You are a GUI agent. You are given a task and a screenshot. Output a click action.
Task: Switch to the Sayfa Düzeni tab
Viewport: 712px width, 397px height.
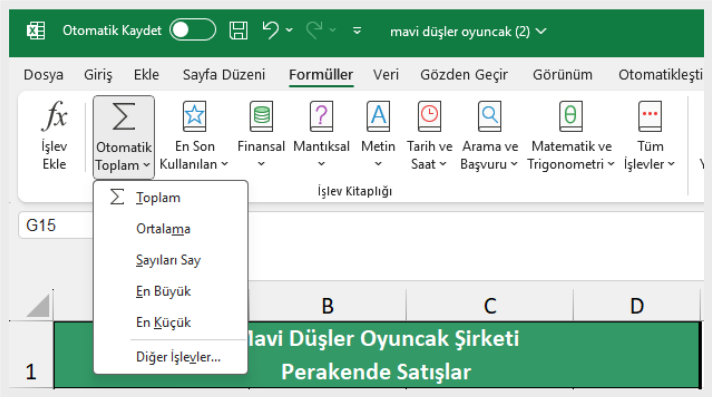click(224, 74)
